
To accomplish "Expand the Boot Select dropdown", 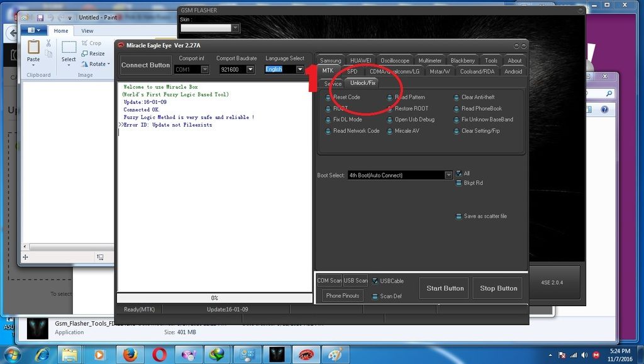I will click(448, 175).
